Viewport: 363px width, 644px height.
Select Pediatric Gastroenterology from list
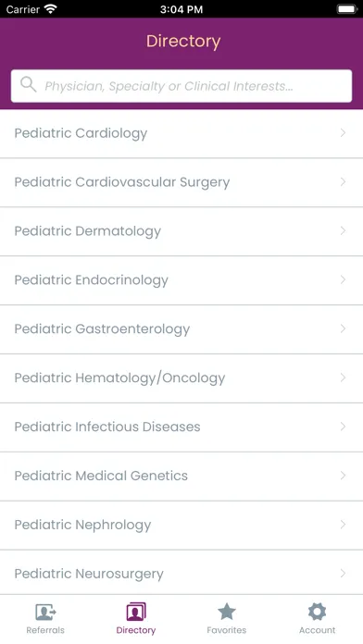(181, 329)
